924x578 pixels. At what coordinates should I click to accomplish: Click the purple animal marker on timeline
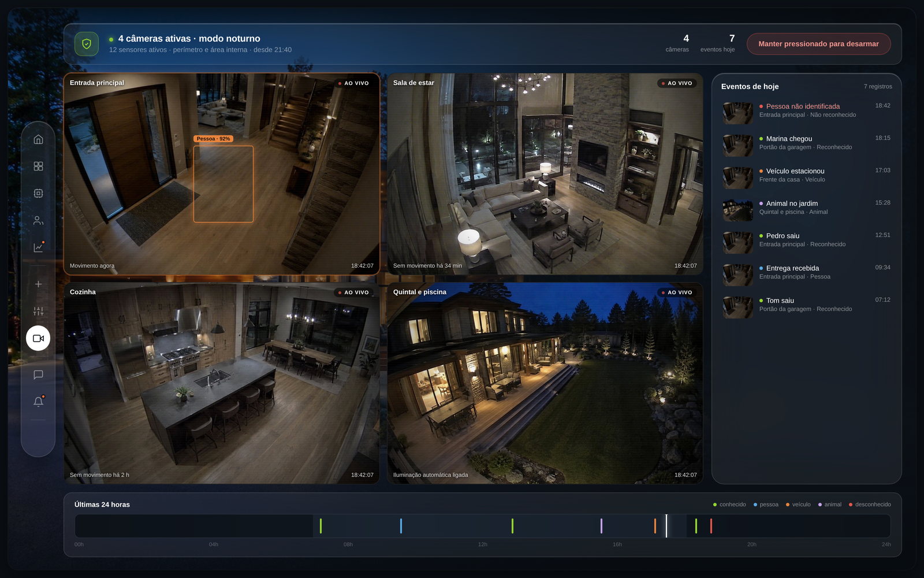click(x=601, y=526)
